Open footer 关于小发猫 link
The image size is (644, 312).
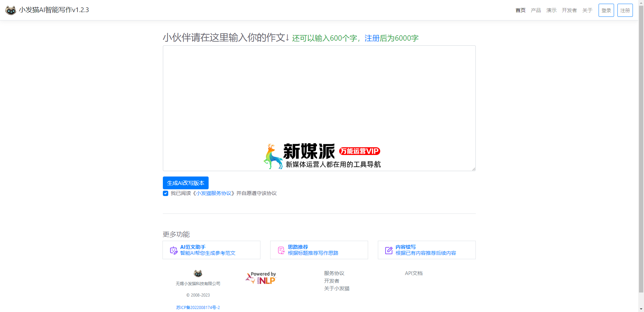tap(336, 288)
